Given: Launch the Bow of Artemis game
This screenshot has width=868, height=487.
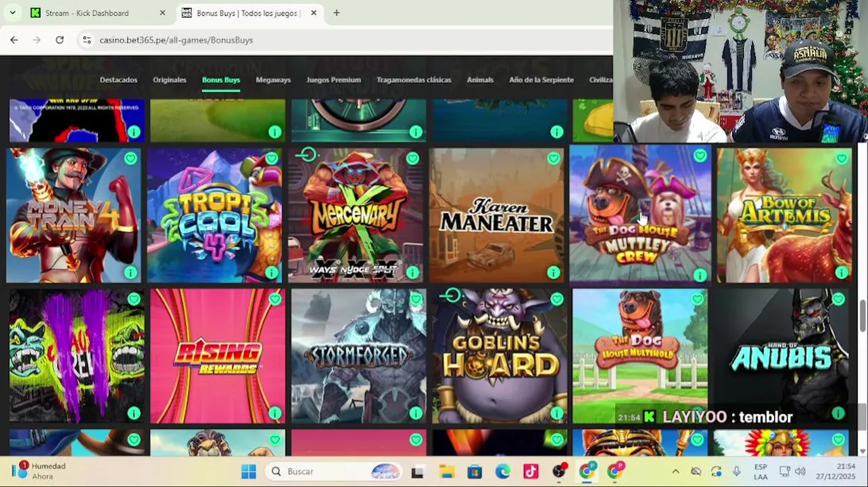Looking at the screenshot, I should [784, 215].
